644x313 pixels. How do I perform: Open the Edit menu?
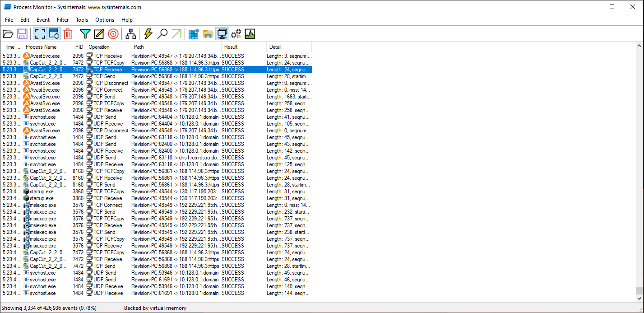click(x=25, y=20)
